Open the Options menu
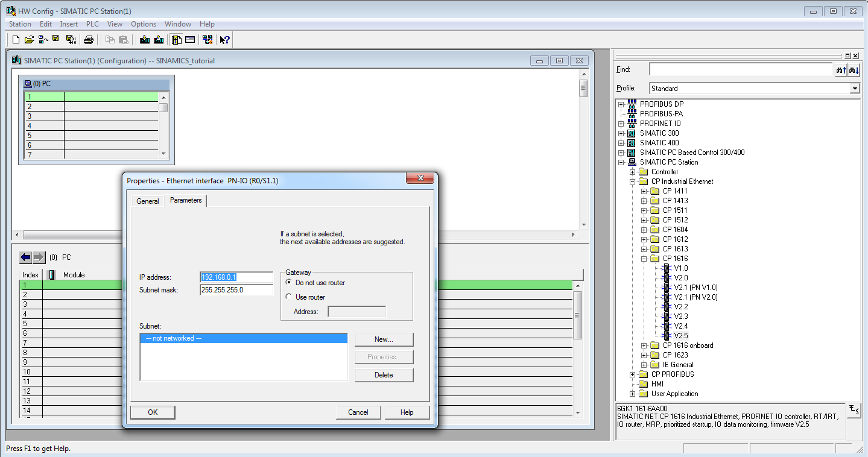The width and height of the screenshot is (868, 457). [144, 24]
